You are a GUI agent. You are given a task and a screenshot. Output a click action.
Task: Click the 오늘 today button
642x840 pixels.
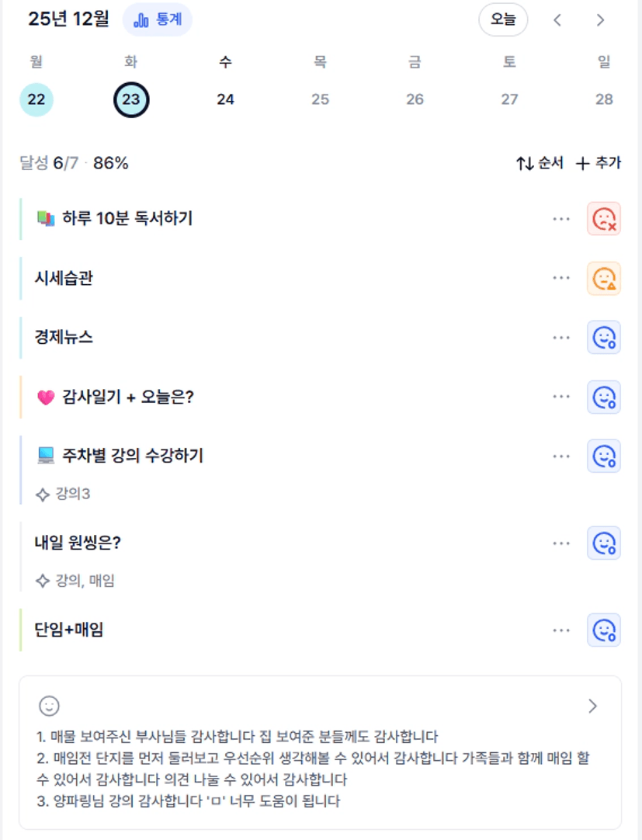(503, 20)
